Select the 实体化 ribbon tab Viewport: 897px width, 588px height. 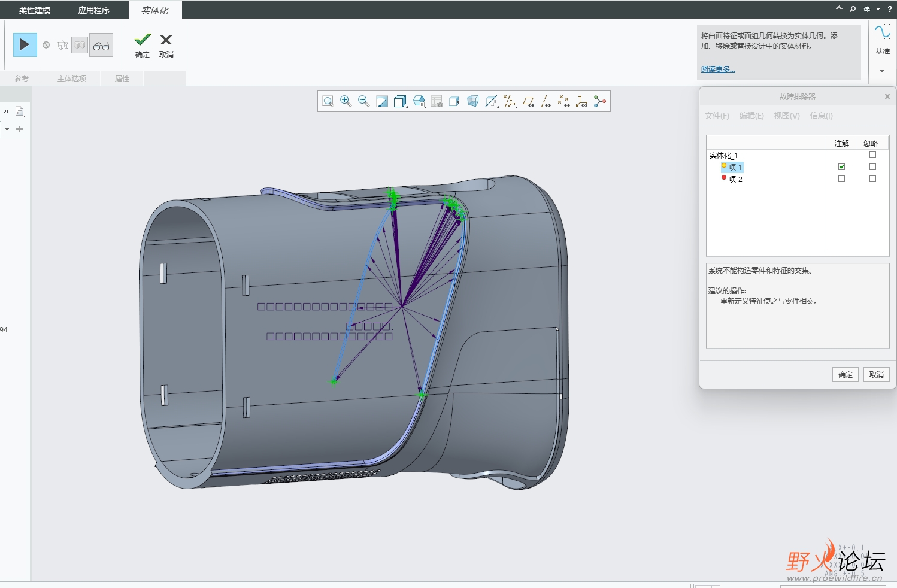coord(155,10)
